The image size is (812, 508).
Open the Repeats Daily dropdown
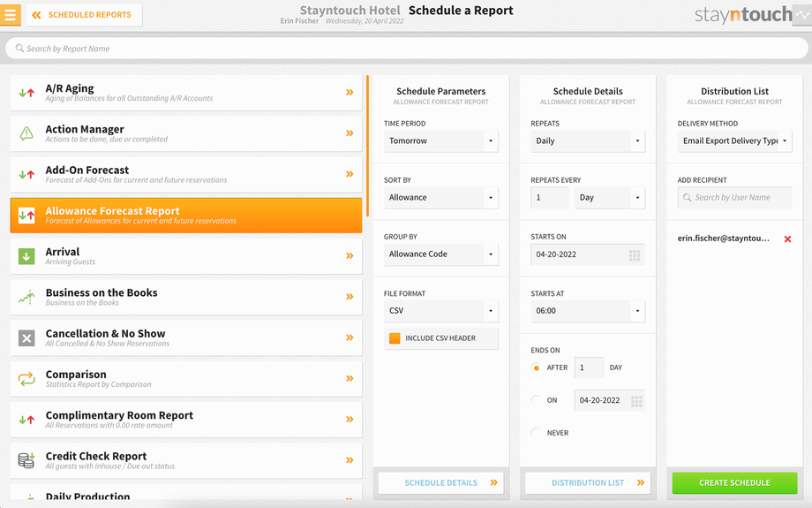coord(588,141)
